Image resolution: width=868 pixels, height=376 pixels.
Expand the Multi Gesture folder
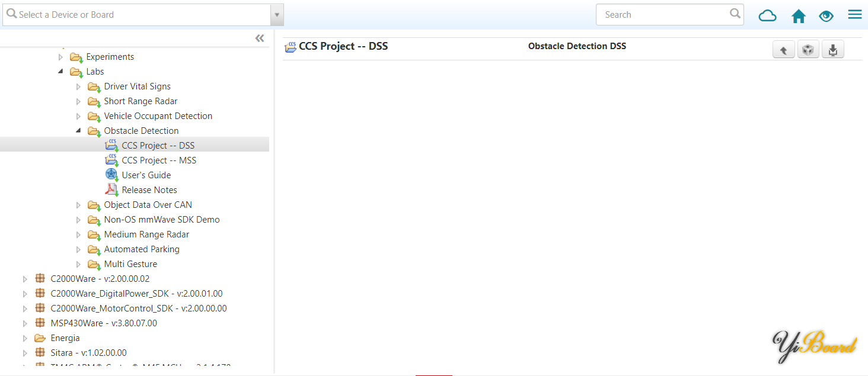click(78, 264)
